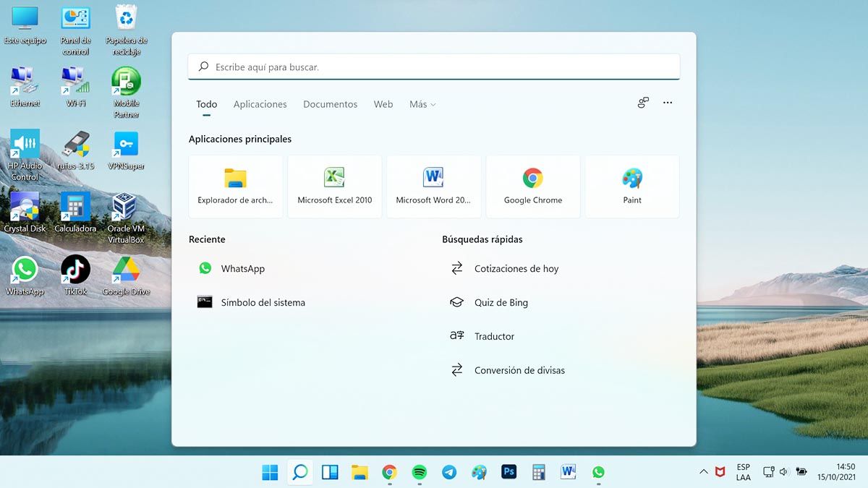Open Telegram from the taskbar
The height and width of the screenshot is (488, 868).
pos(449,472)
